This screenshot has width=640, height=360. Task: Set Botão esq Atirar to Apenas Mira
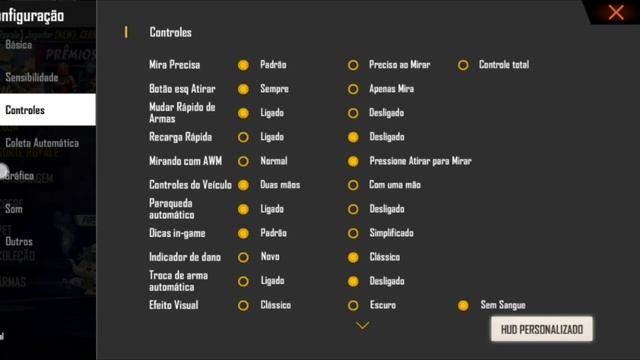(x=353, y=89)
